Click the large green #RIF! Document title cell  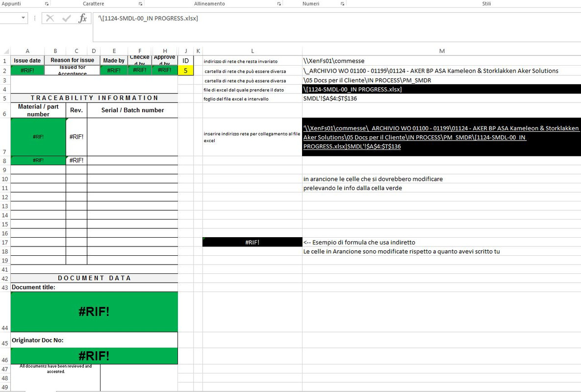pos(94,312)
